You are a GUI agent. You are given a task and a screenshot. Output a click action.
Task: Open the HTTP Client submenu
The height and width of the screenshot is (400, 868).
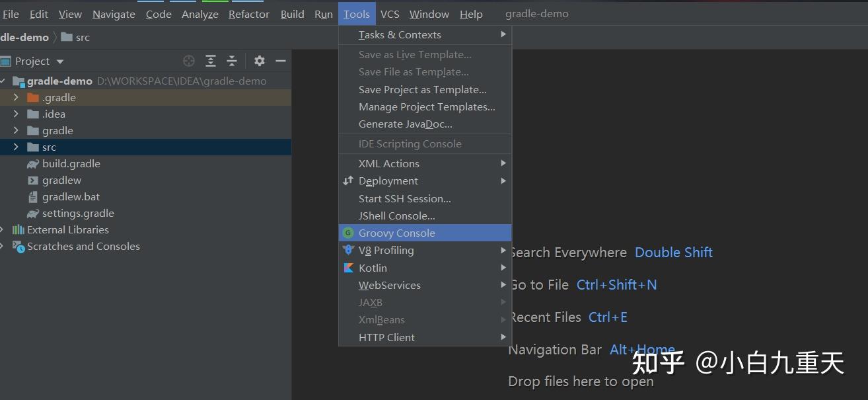coord(386,337)
